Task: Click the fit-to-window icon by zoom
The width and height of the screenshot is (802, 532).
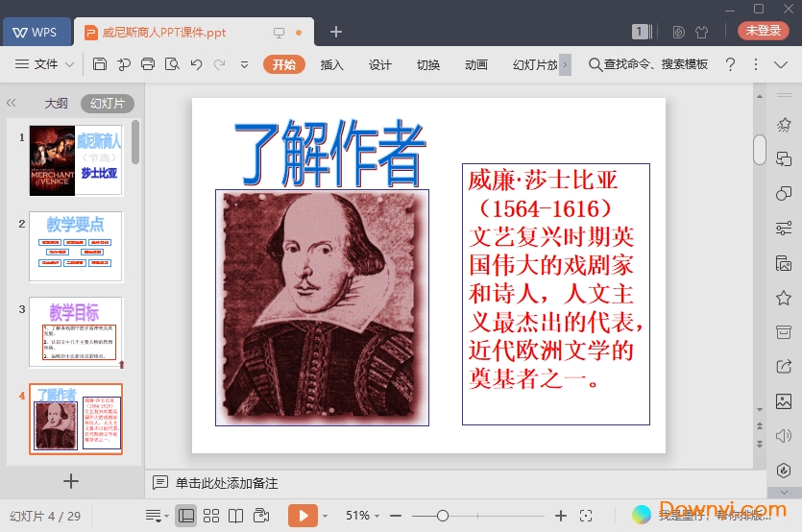Action: click(x=586, y=516)
